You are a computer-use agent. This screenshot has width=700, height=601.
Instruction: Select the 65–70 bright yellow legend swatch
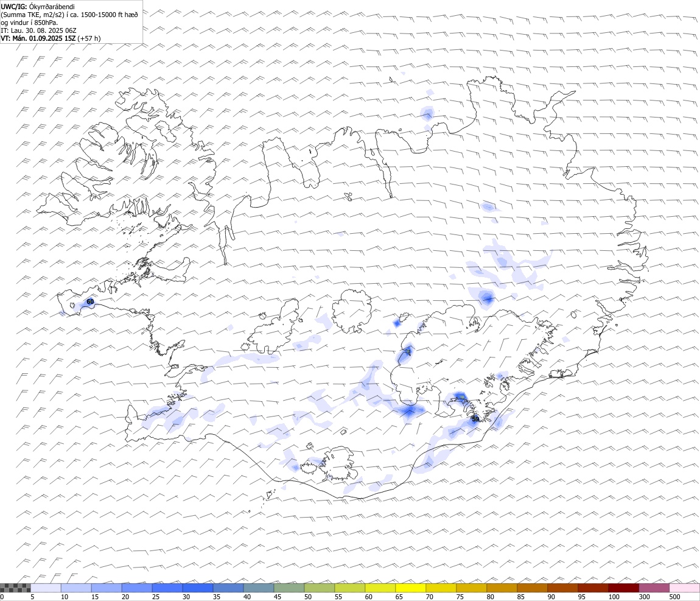[411, 588]
